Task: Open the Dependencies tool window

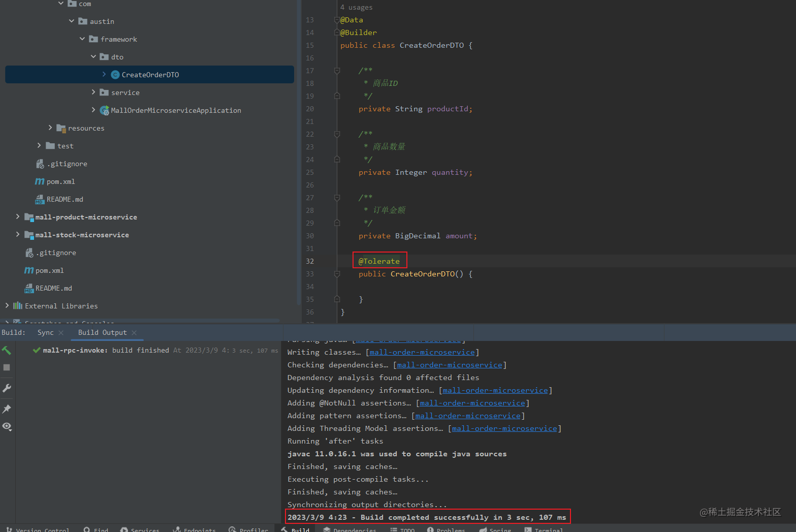Action: pos(350,529)
